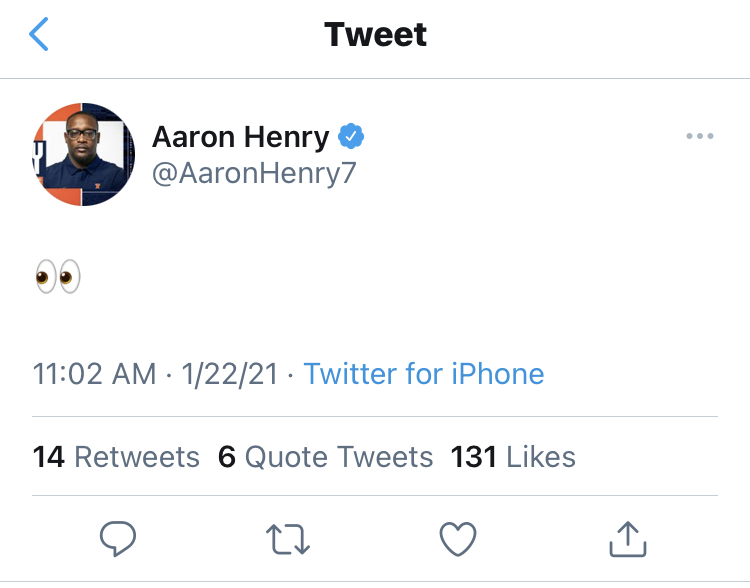This screenshot has height=588, width=750.
Task: View the 131 Likes list
Action: (x=513, y=457)
